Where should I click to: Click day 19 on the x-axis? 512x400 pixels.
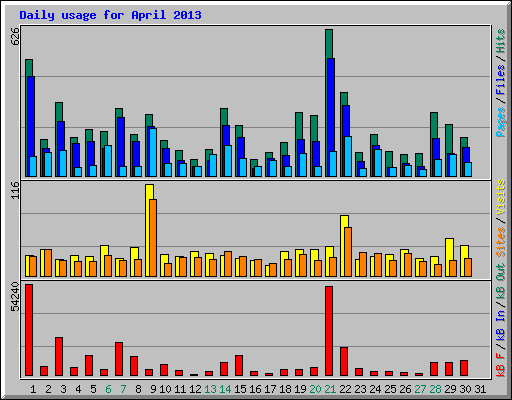[300, 389]
